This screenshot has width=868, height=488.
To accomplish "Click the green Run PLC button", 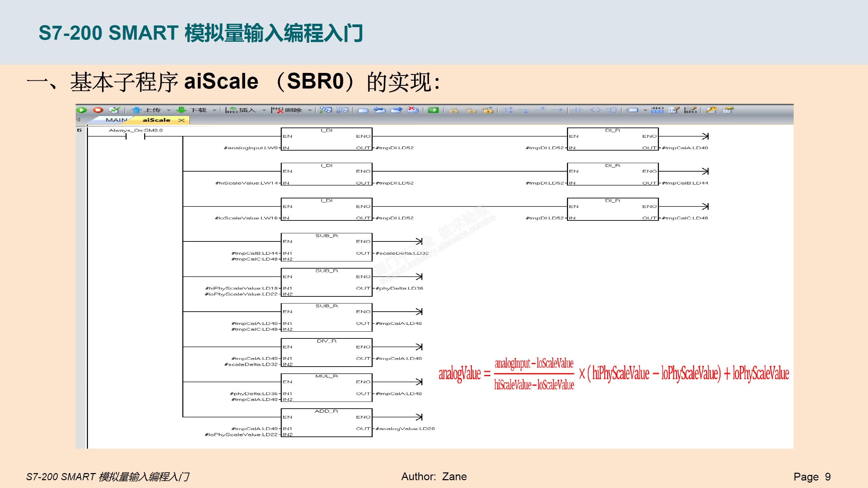I will tap(81, 110).
